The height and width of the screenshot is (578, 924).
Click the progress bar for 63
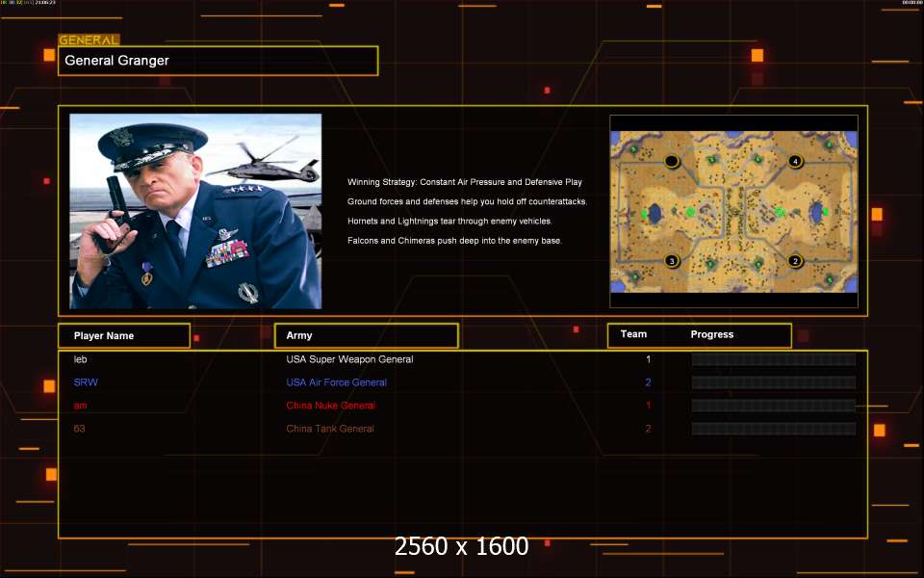773,429
